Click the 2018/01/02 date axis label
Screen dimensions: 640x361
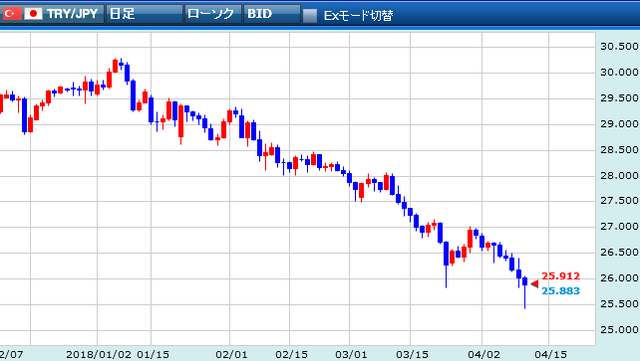[x=99, y=354]
